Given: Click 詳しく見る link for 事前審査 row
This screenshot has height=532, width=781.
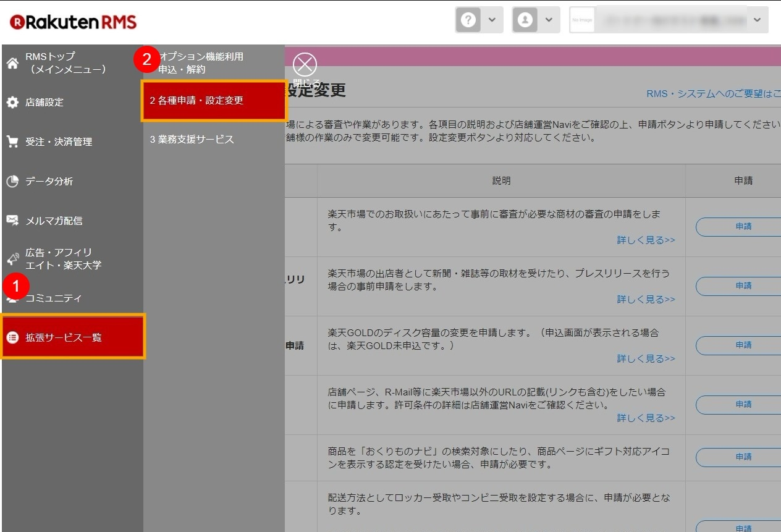Looking at the screenshot, I should pos(646,240).
